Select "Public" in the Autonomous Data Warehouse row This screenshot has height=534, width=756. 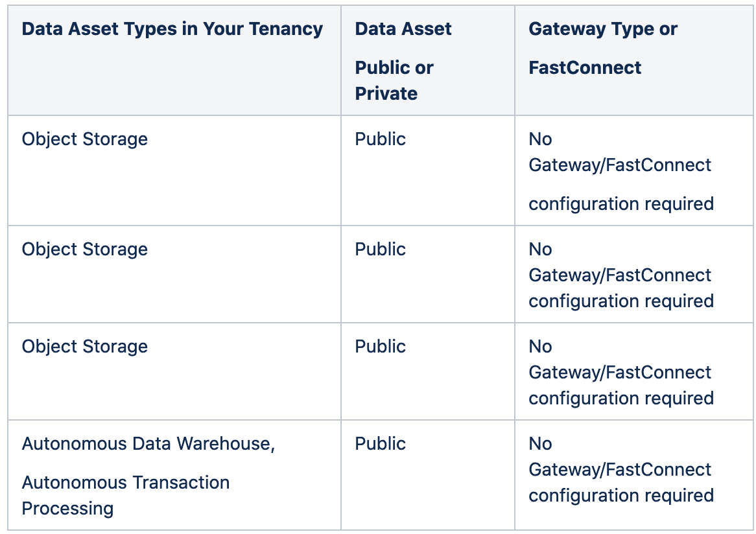[x=380, y=444]
